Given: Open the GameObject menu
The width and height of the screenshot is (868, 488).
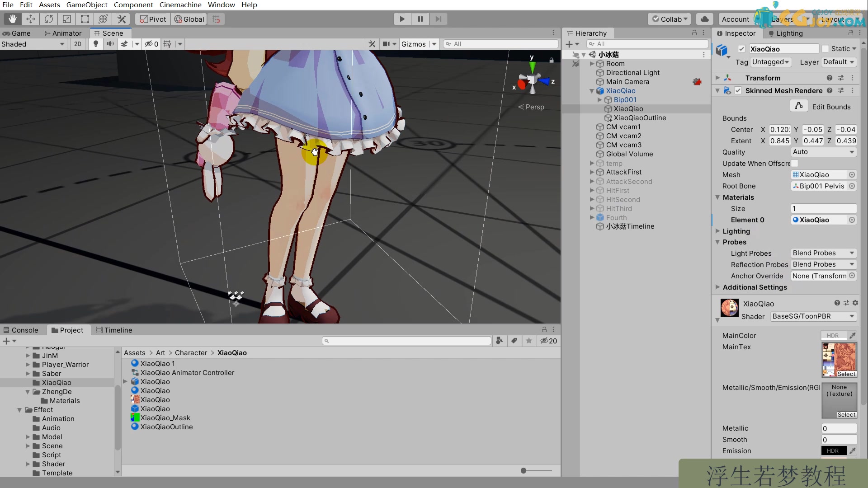Looking at the screenshot, I should click(86, 5).
